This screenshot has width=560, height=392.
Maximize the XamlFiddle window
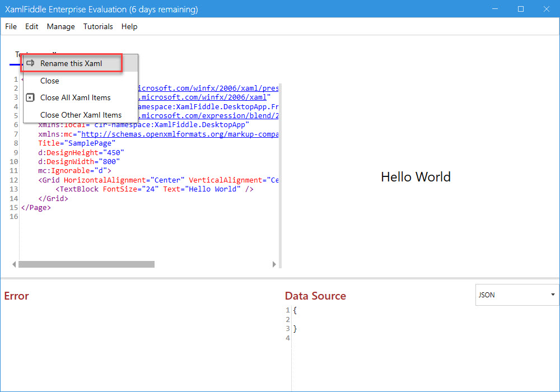pyautogui.click(x=521, y=9)
